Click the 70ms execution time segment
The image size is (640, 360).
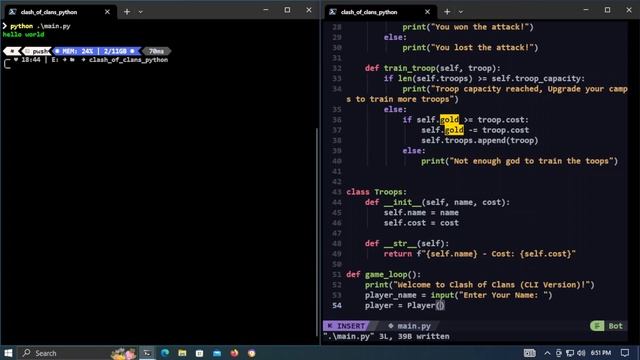point(156,51)
